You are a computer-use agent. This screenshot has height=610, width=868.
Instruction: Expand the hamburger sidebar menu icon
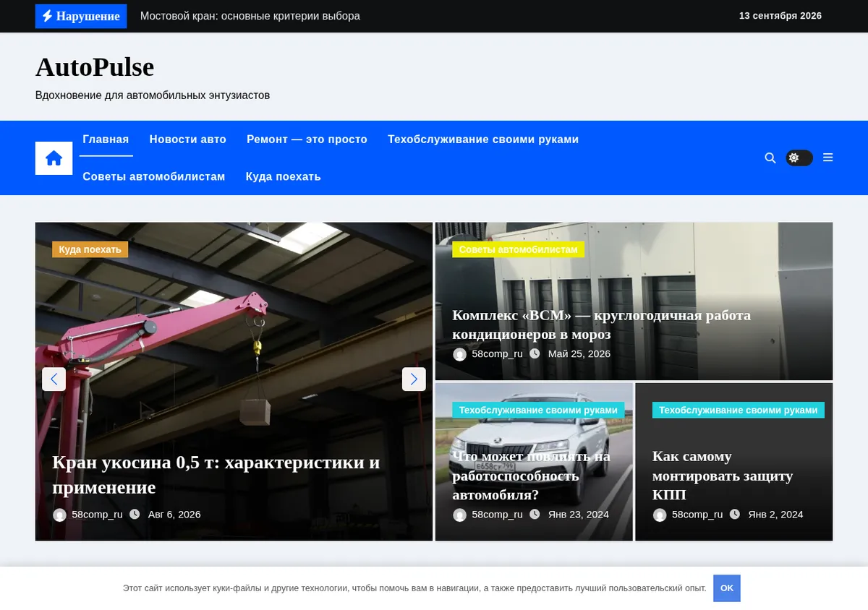pos(828,158)
